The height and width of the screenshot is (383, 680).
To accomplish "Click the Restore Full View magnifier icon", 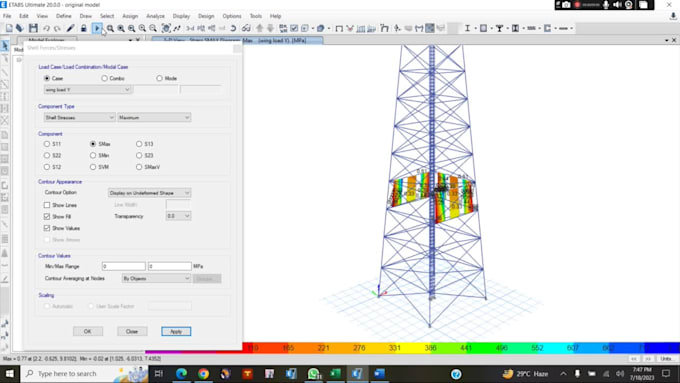I will click(121, 28).
